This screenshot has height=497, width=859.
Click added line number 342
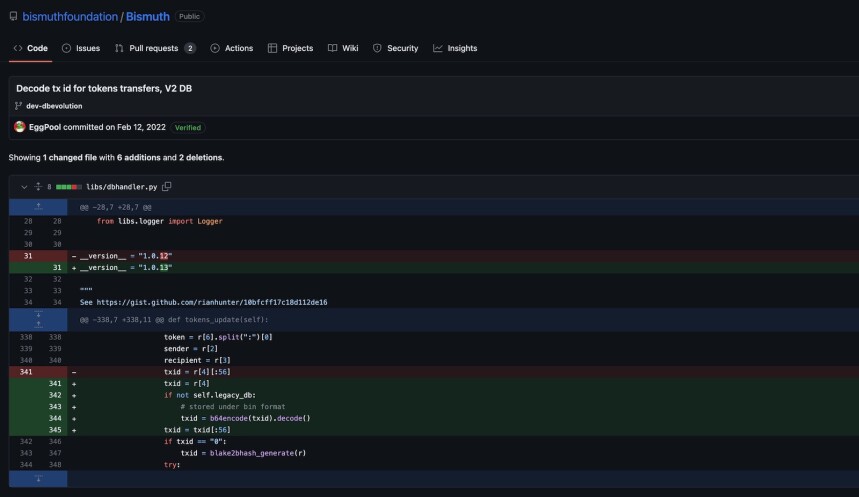pos(55,395)
